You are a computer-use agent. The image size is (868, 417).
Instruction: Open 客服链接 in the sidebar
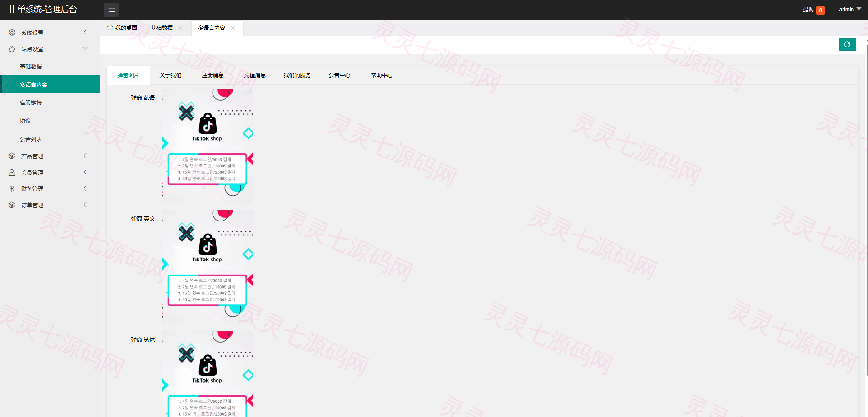tap(50, 103)
